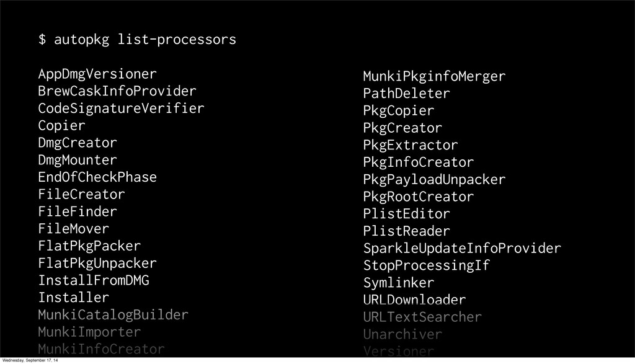Click the SparkleUpdateInfoProvider entry

coord(462,249)
